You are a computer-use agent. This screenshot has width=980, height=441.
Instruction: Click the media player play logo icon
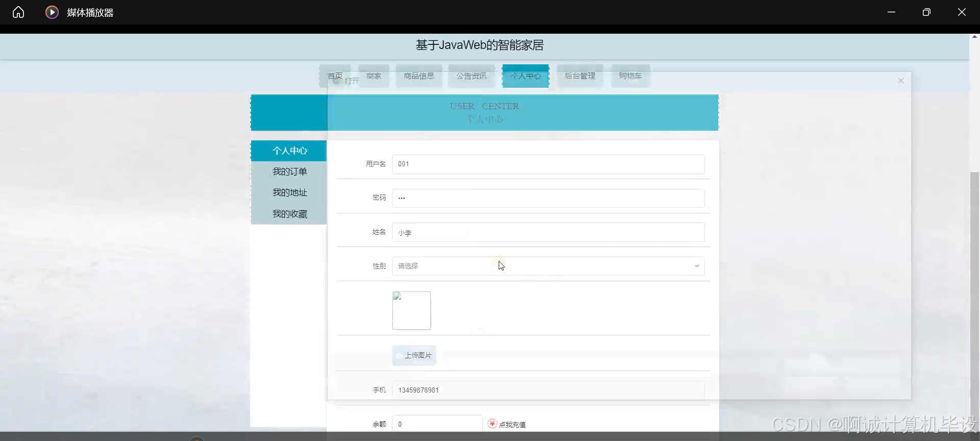52,12
